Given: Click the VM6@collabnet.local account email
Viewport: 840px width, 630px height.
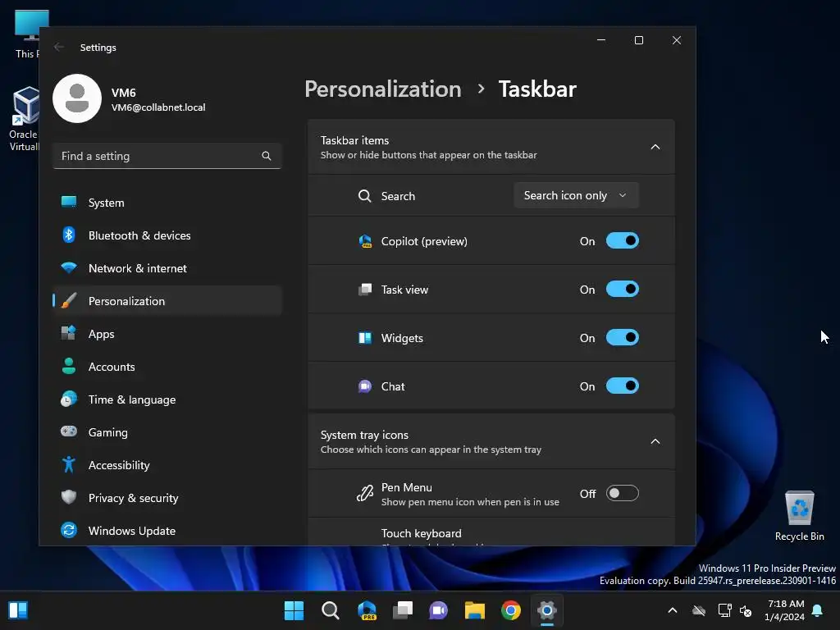Looking at the screenshot, I should [158, 107].
